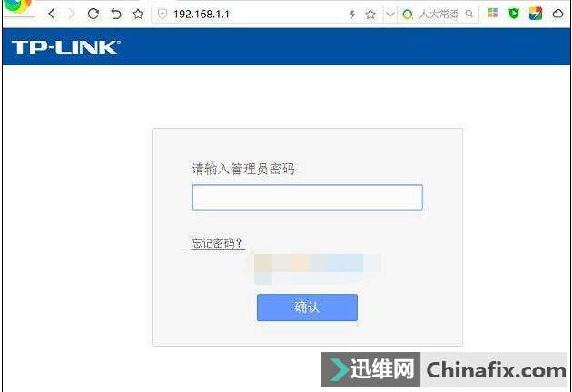This screenshot has width=572, height=392.
Task: Click the 人大常委 search box
Action: [439, 15]
